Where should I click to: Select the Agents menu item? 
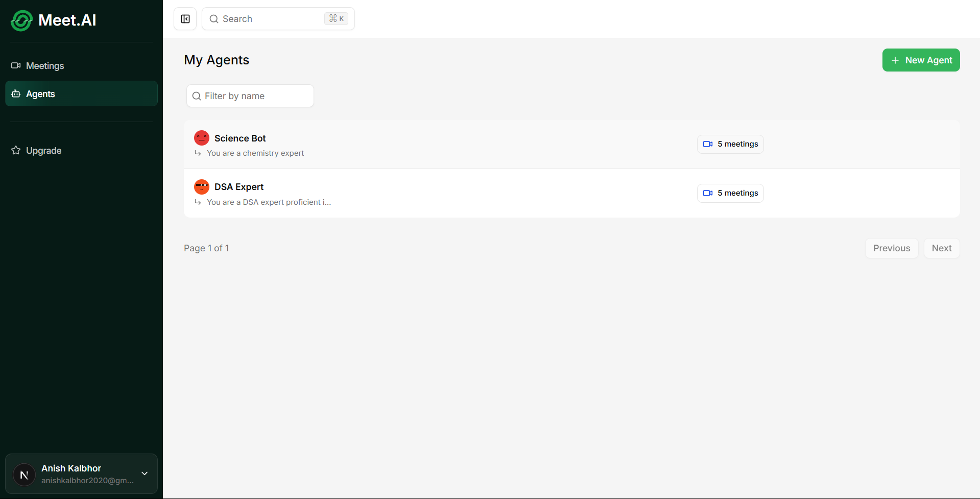(x=40, y=93)
